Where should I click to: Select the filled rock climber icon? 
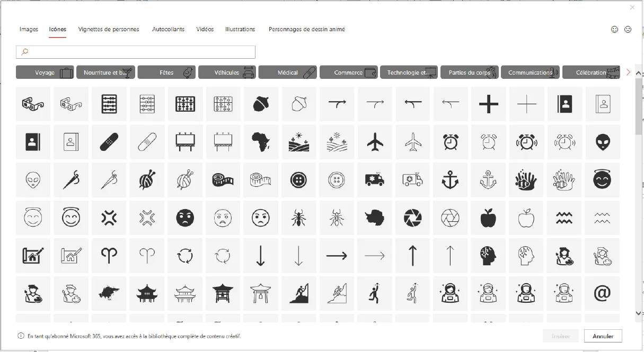pos(298,293)
